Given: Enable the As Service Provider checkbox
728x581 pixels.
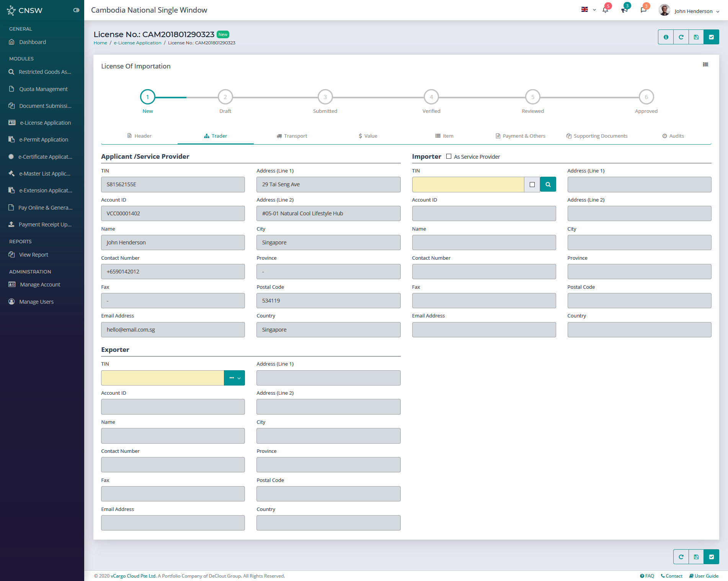Looking at the screenshot, I should tap(449, 156).
